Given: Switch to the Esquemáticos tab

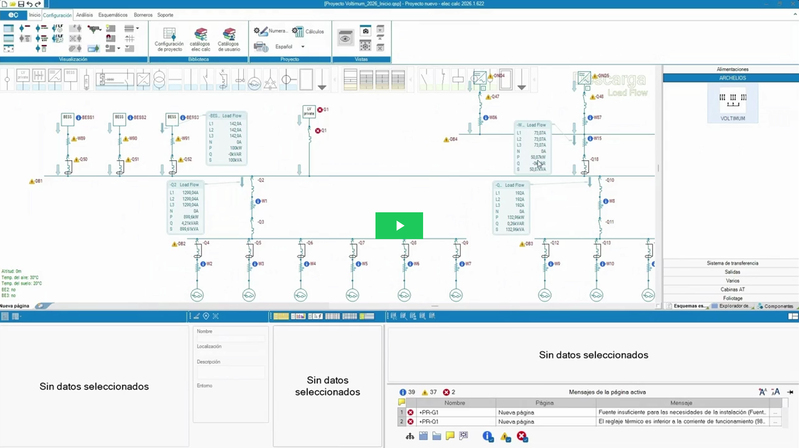Looking at the screenshot, I should coord(113,15).
